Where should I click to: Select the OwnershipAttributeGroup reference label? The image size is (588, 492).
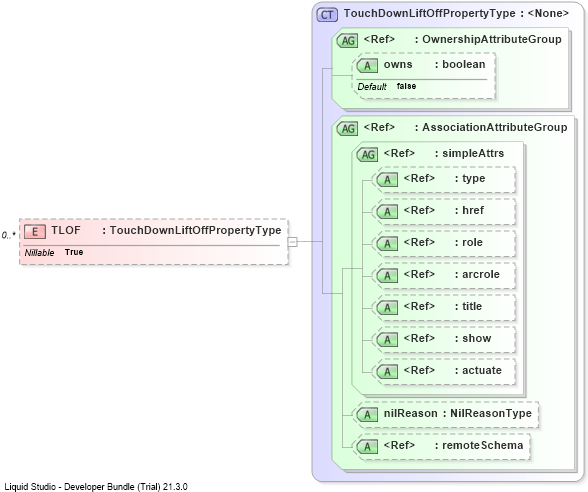point(462,39)
